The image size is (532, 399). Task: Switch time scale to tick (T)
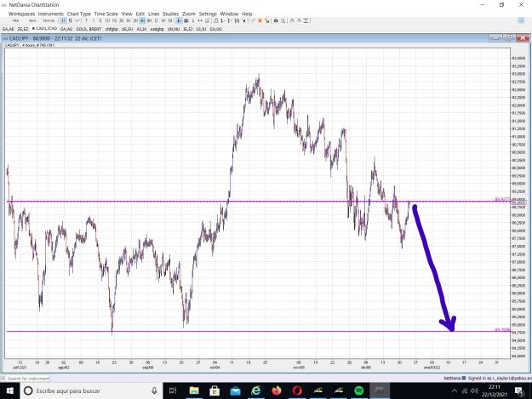point(86,20)
